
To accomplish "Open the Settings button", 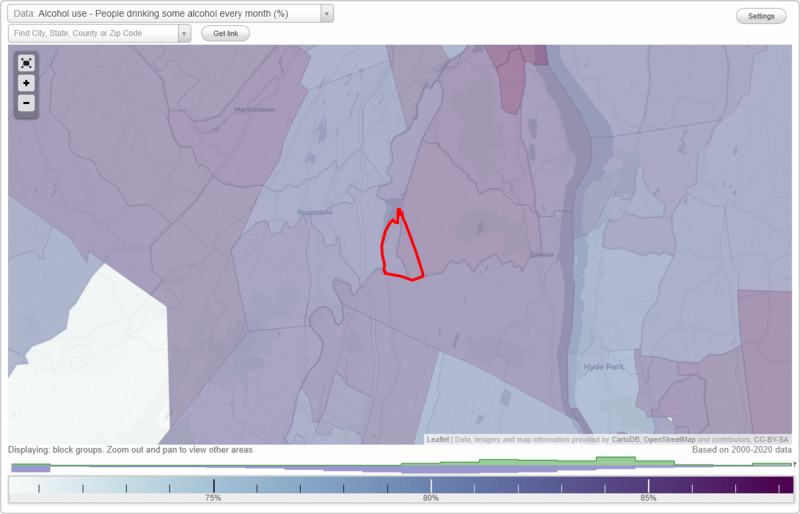I will coord(761,16).
